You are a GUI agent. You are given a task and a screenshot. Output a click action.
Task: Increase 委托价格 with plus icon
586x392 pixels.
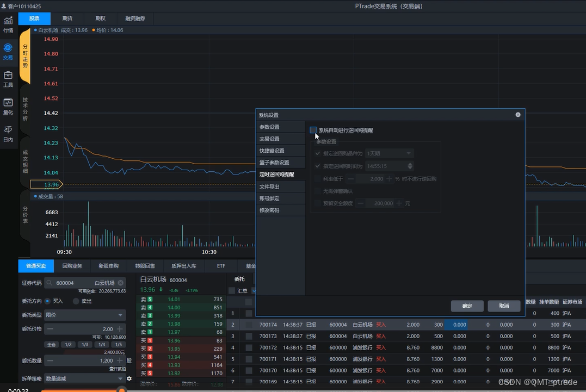[x=120, y=329]
